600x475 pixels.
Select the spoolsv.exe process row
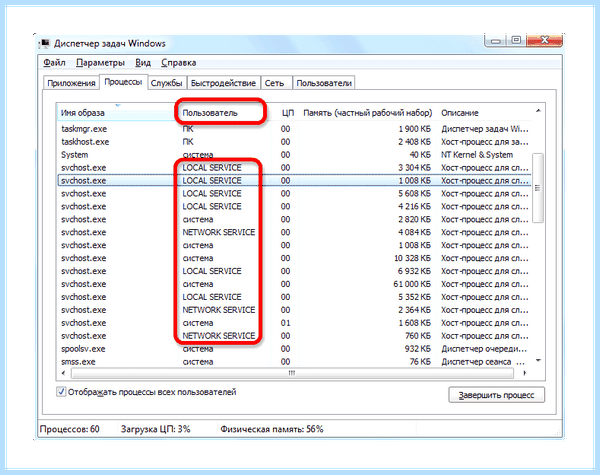click(x=295, y=349)
